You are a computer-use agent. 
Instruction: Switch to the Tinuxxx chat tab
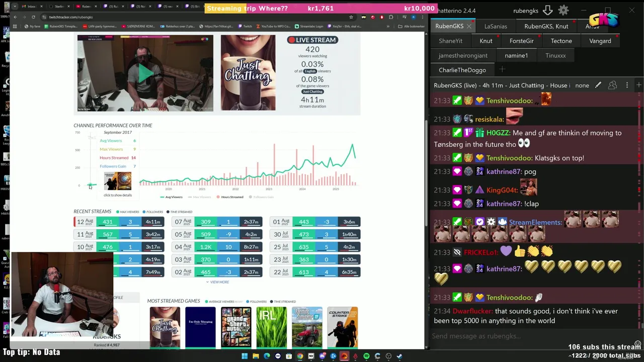click(555, 55)
